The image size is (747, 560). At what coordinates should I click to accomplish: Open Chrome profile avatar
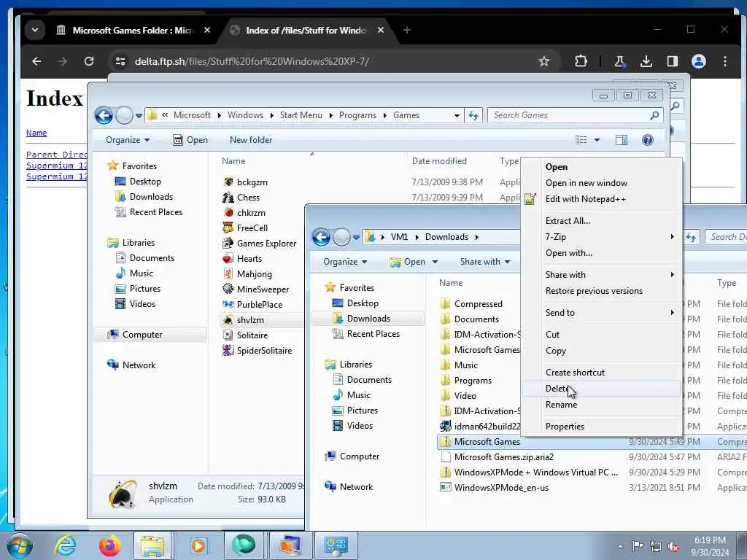699,61
